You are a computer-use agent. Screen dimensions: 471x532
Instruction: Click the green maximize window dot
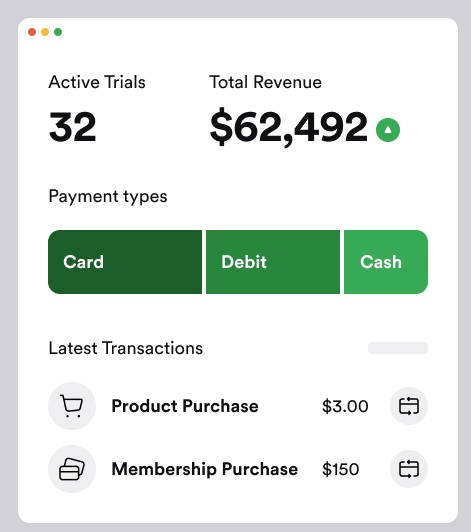[58, 32]
